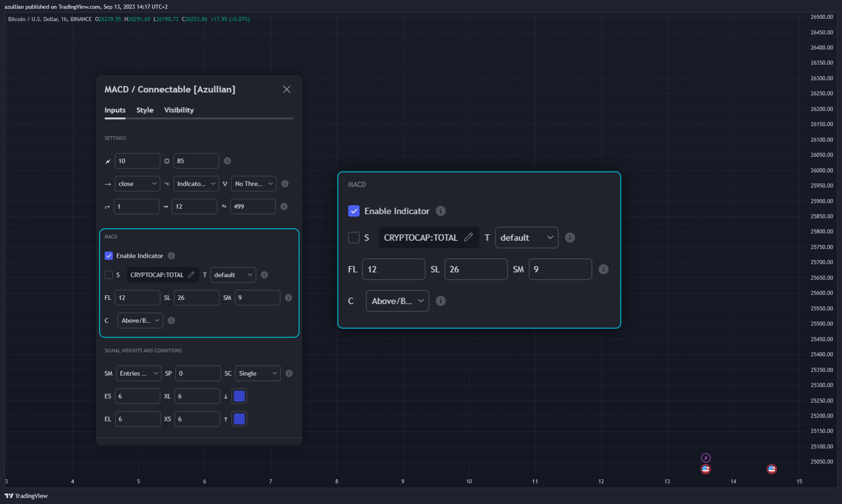Expand the C Above/B... dropdown in the dialog
Screen dimensions: 842x504
140,321
